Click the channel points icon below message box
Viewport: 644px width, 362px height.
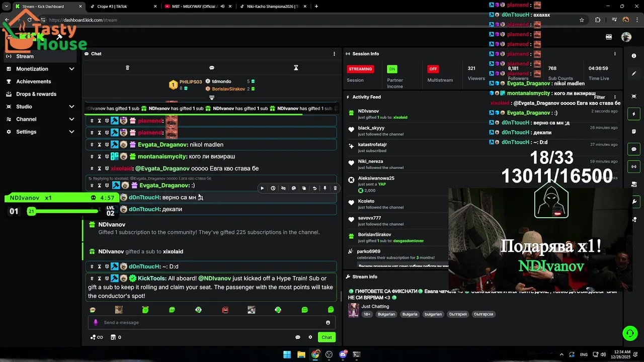tap(97, 337)
